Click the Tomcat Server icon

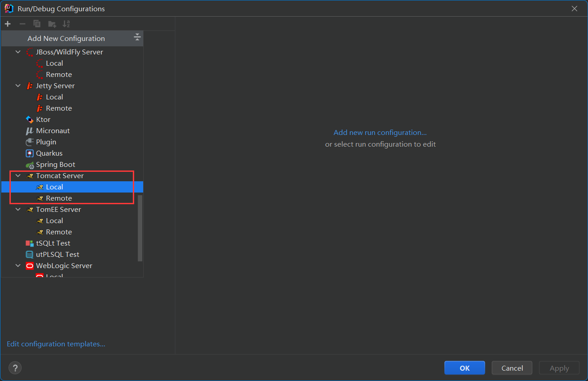pyautogui.click(x=30, y=176)
